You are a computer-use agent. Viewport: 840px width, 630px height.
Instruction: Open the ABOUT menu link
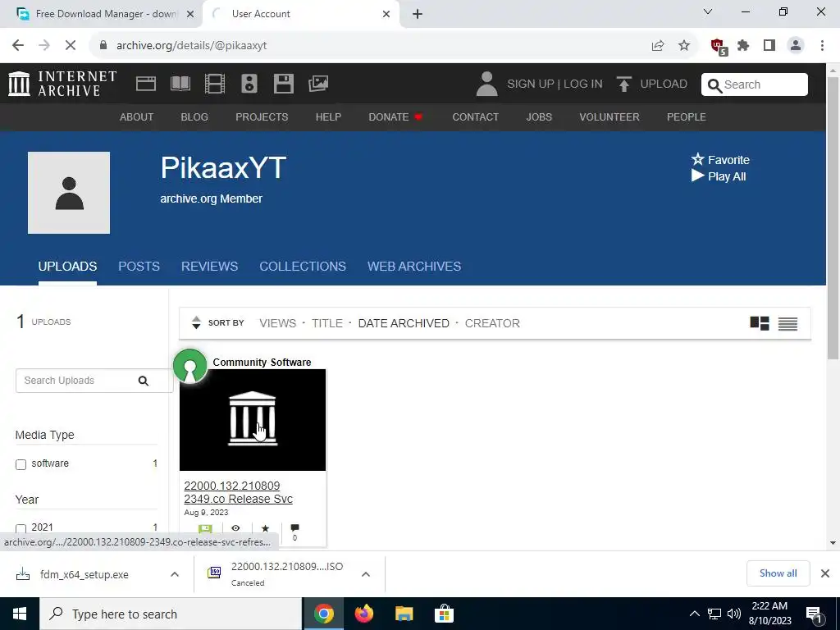point(137,116)
